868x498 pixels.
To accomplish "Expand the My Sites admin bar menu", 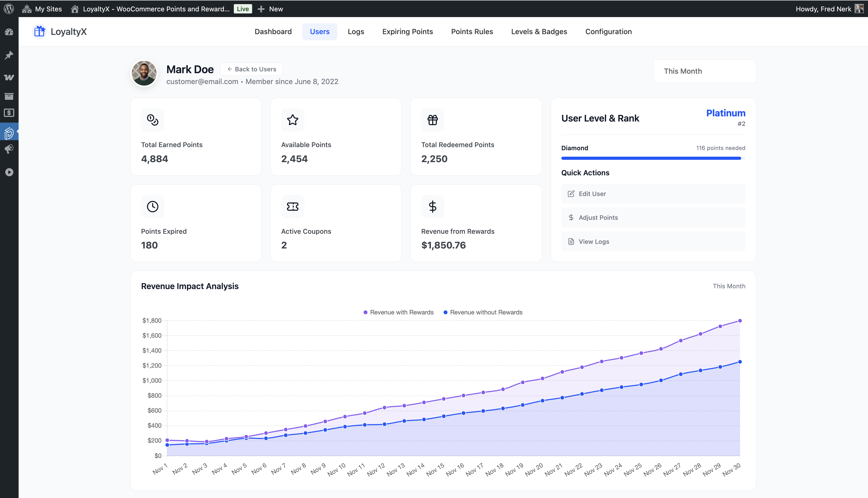I will (x=42, y=9).
